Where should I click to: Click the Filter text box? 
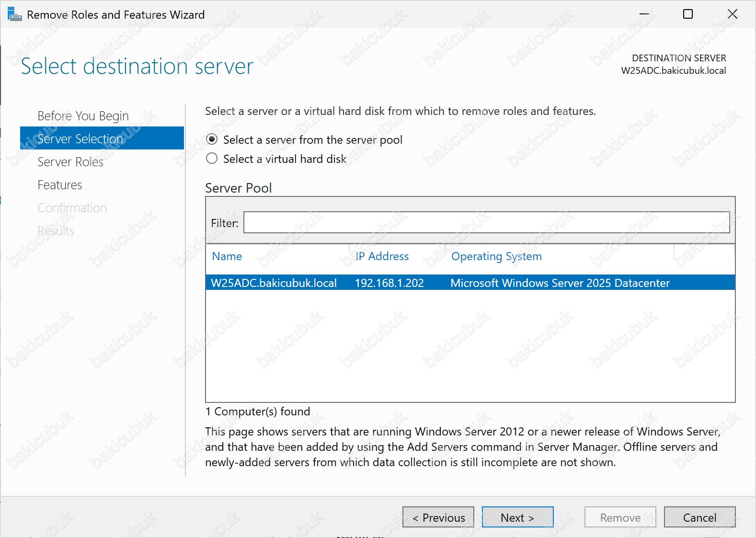(x=486, y=222)
